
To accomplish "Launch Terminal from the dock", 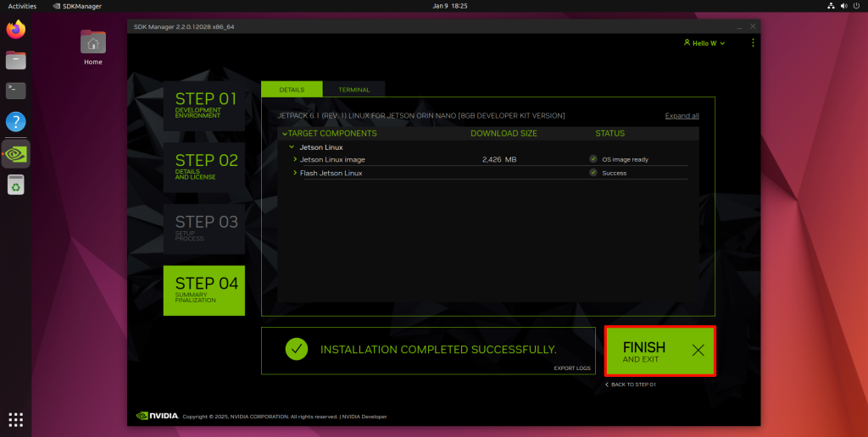I will pos(15,90).
